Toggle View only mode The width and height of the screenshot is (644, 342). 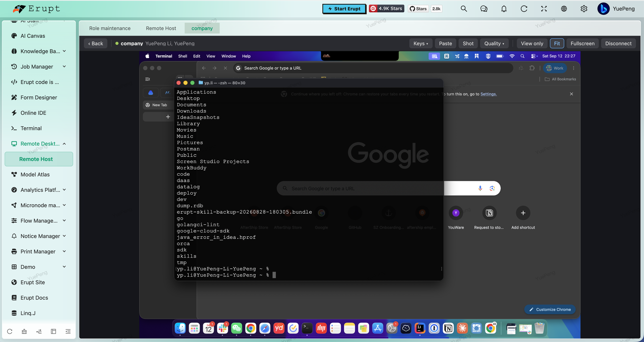coord(532,44)
